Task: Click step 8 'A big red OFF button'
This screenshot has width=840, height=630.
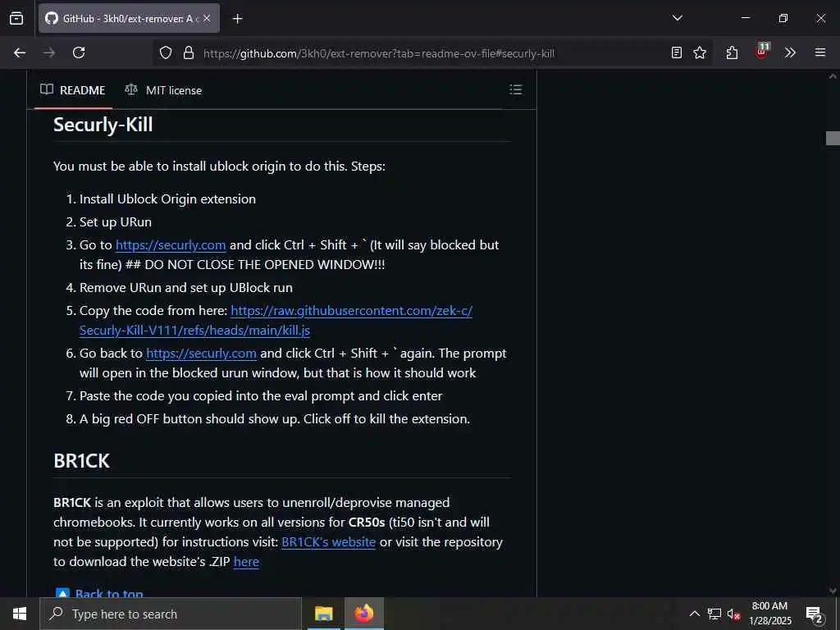Action: click(x=274, y=419)
